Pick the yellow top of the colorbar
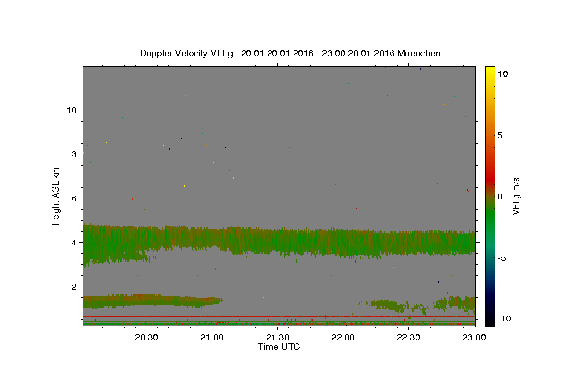 click(x=490, y=70)
